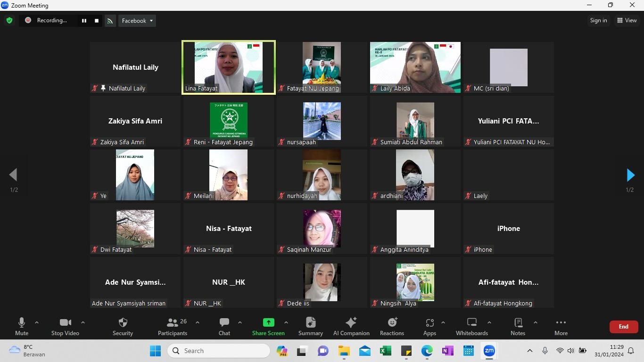Open the Whiteboards tool
Screen dimensions: 644x362
pyautogui.click(x=471, y=326)
